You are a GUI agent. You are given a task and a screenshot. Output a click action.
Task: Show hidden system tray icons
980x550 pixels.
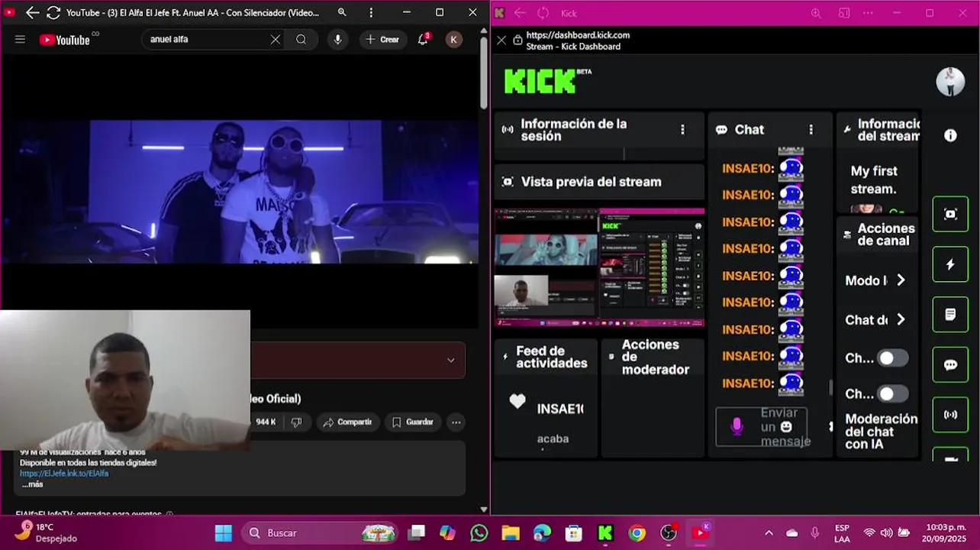click(x=769, y=533)
